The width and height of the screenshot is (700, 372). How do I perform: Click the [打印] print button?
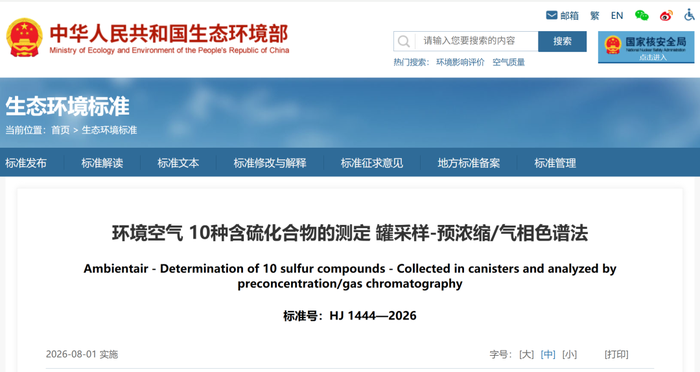coord(616,354)
